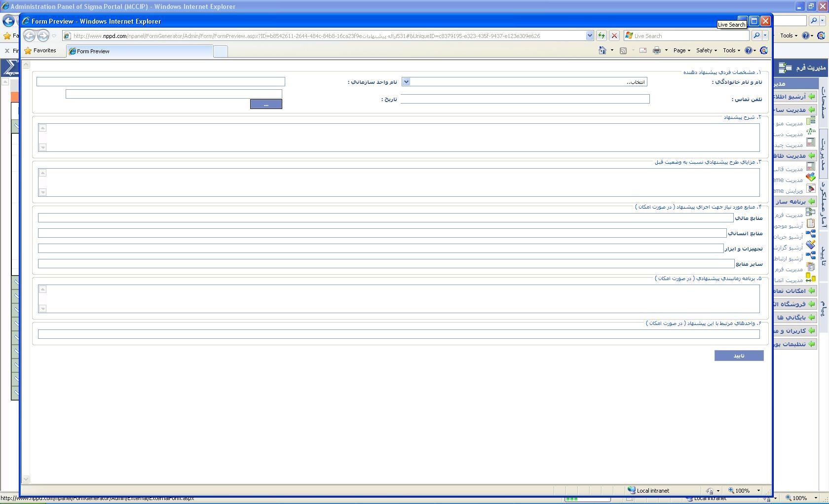Open the Home button dropdown arrow

(612, 50)
